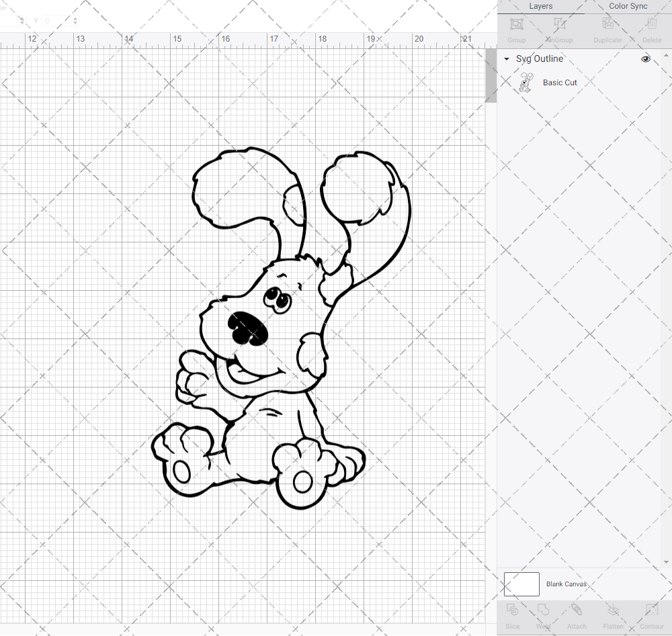Screen dimensions: 672x636
Task: Click the layers panel scroll up arrow
Action: (x=666, y=56)
